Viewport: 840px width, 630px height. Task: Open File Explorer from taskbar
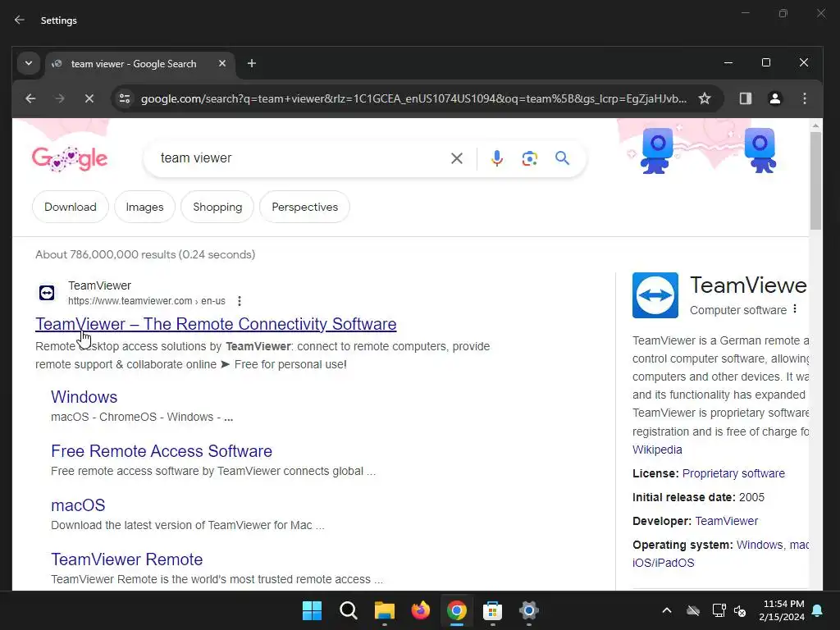pyautogui.click(x=384, y=610)
